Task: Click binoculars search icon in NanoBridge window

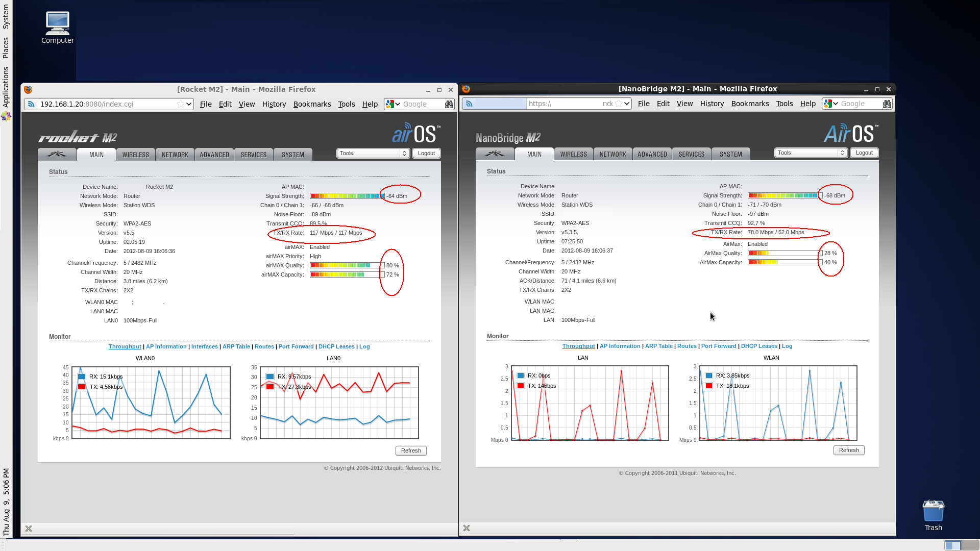Action: tap(887, 104)
